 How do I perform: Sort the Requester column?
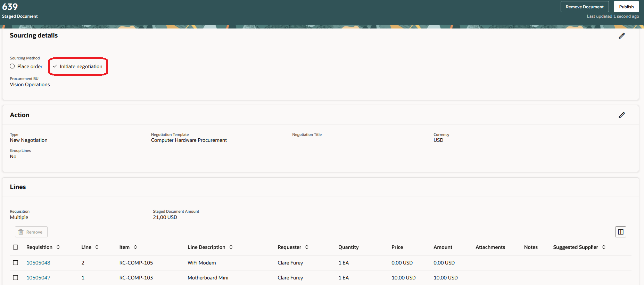[307, 247]
